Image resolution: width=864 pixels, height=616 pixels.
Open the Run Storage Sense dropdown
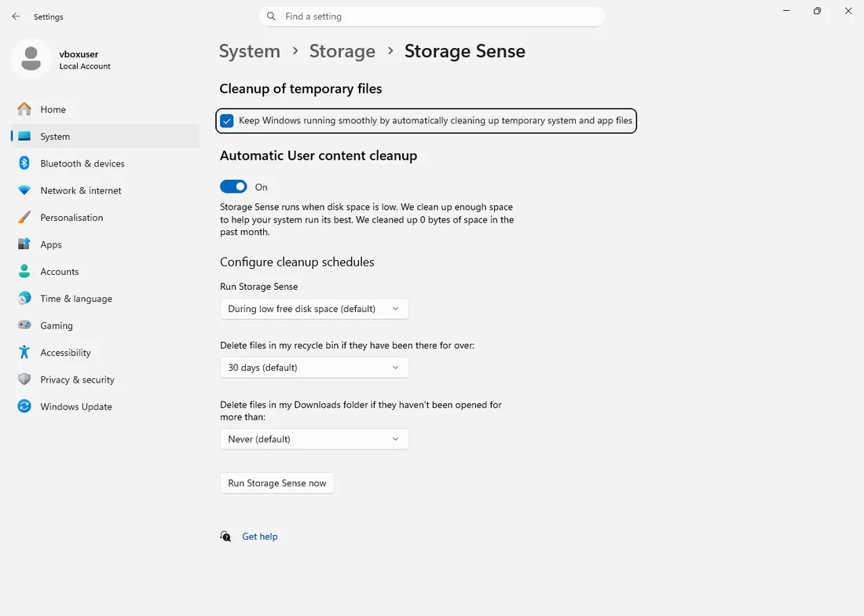click(x=314, y=309)
